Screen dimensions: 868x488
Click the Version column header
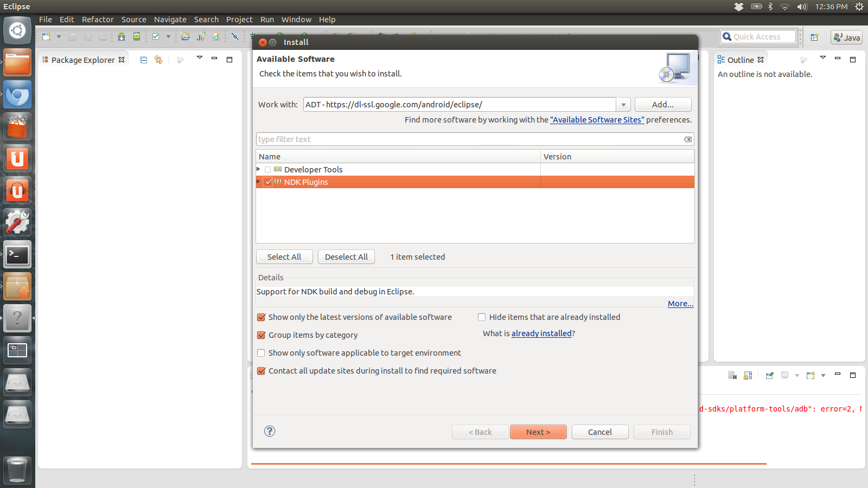click(617, 156)
